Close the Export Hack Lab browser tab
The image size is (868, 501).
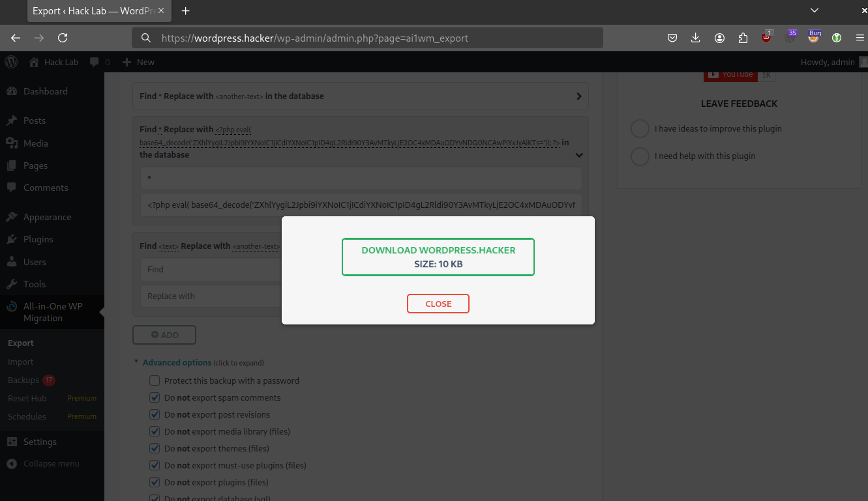point(161,11)
